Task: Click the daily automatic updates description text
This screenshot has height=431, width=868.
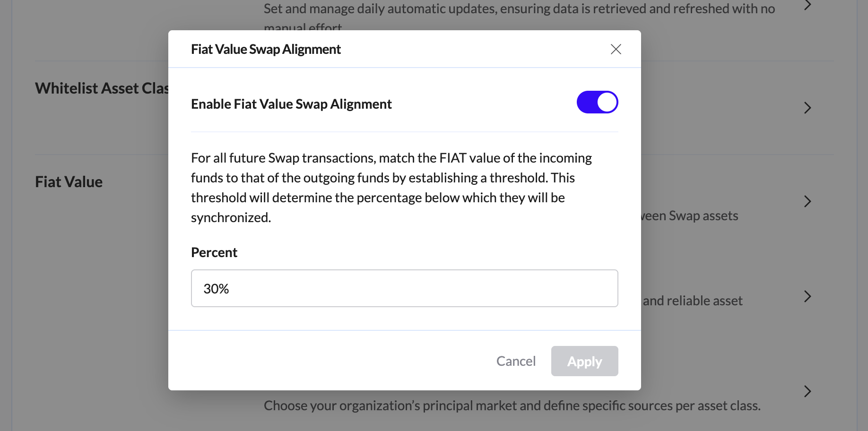Action: click(x=519, y=9)
